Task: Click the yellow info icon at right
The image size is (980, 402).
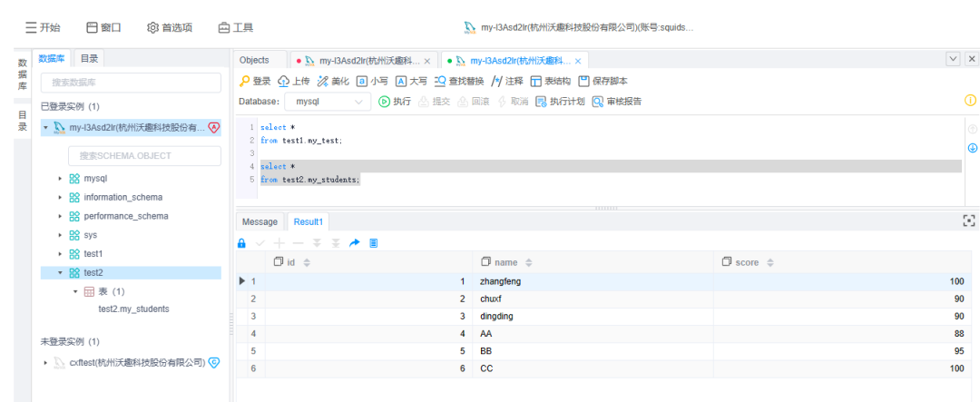Action: (970, 100)
